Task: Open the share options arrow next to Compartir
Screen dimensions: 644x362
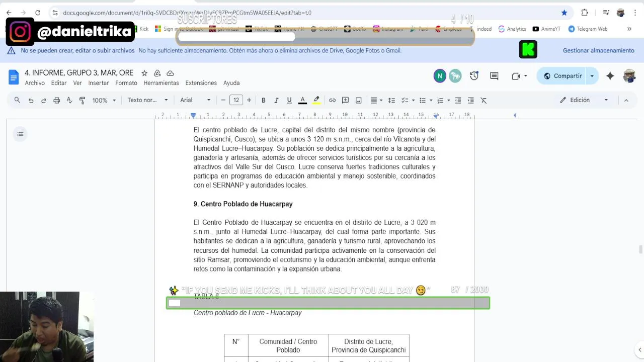Action: [592, 76]
